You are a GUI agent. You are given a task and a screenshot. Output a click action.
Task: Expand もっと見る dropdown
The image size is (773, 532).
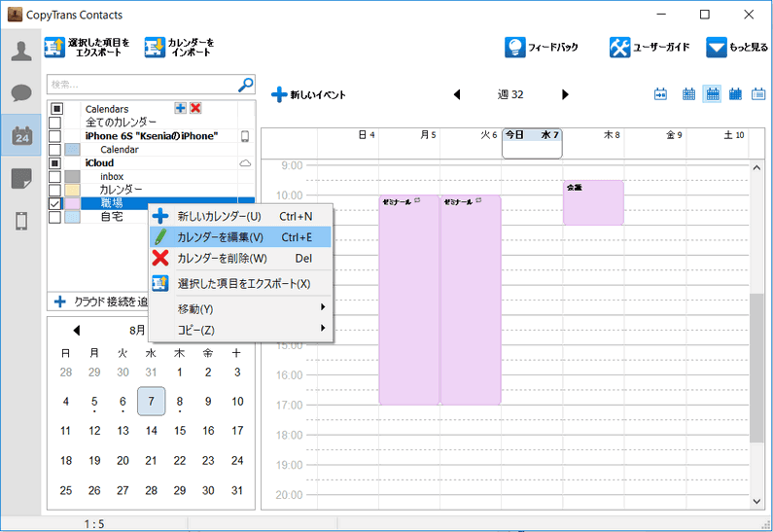click(x=736, y=48)
